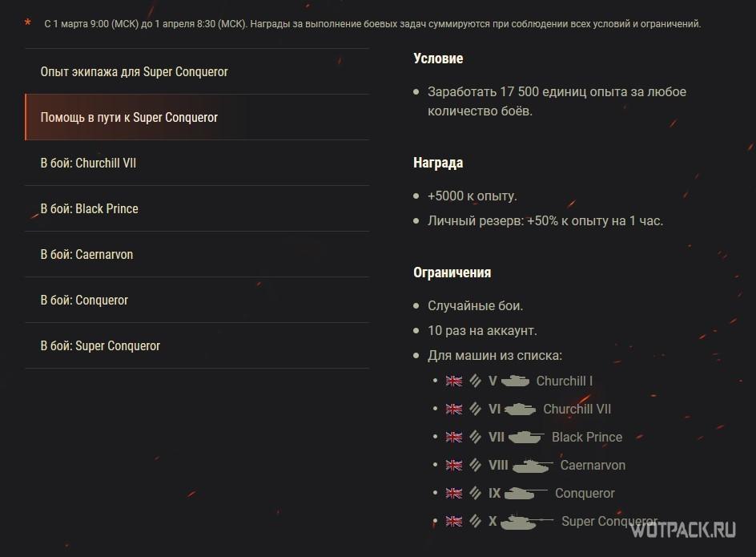Follow the Caernarvon vehicle name link
This screenshot has height=557, width=756.
coord(593,466)
